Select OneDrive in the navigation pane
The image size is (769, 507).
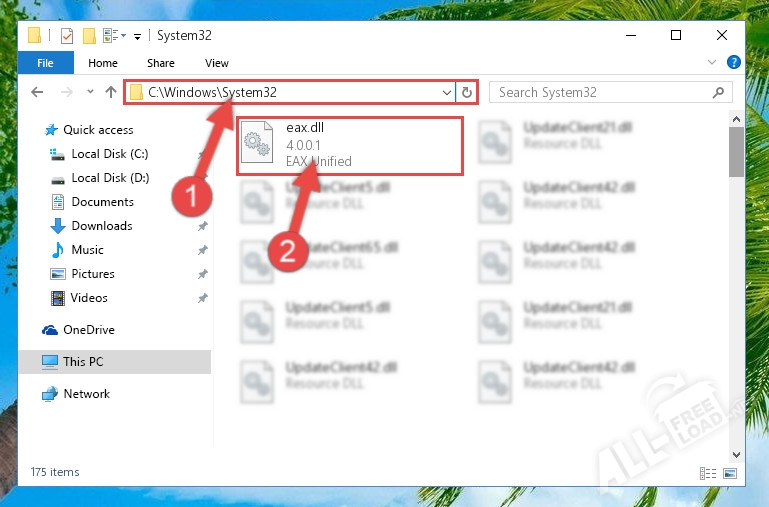coord(88,330)
